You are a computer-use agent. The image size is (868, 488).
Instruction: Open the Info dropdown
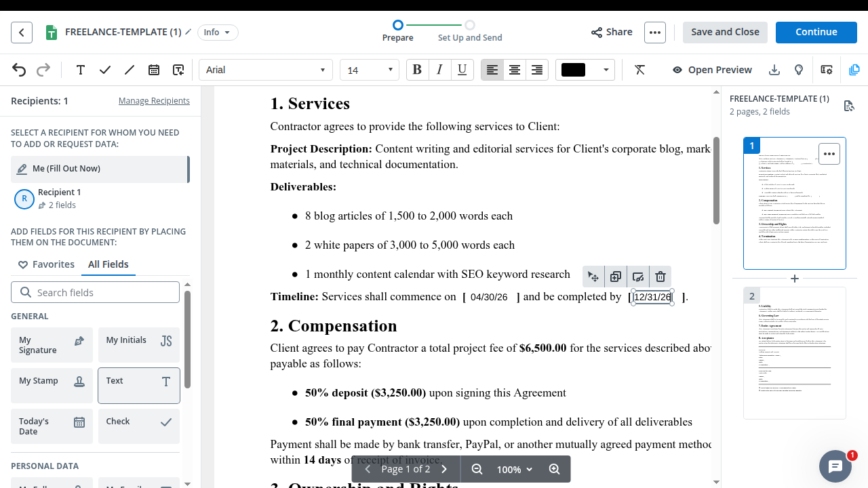(x=218, y=32)
